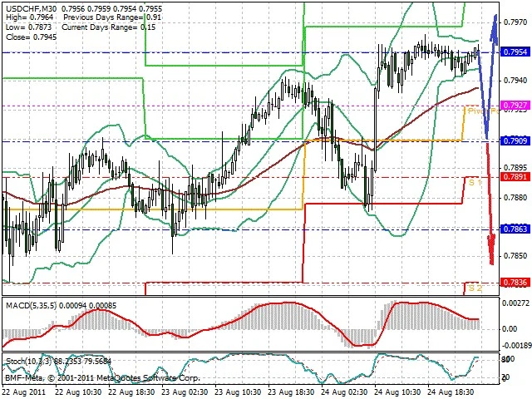Click the '23 Aug 10:30' time axis label

(238, 392)
